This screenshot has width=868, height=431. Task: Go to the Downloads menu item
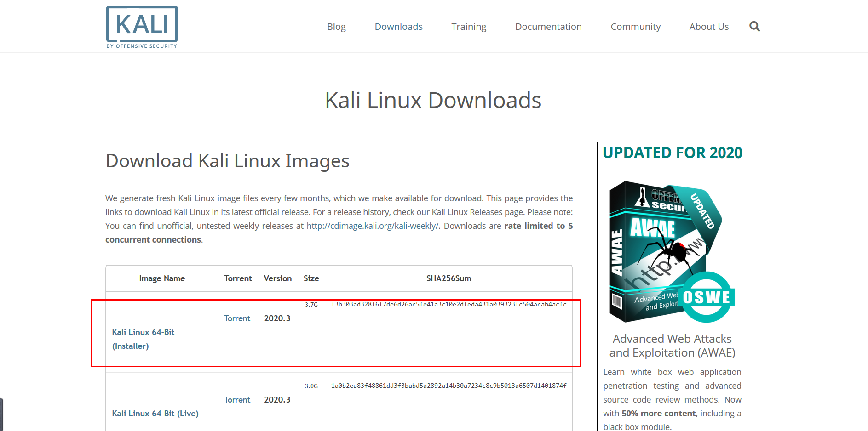(398, 27)
